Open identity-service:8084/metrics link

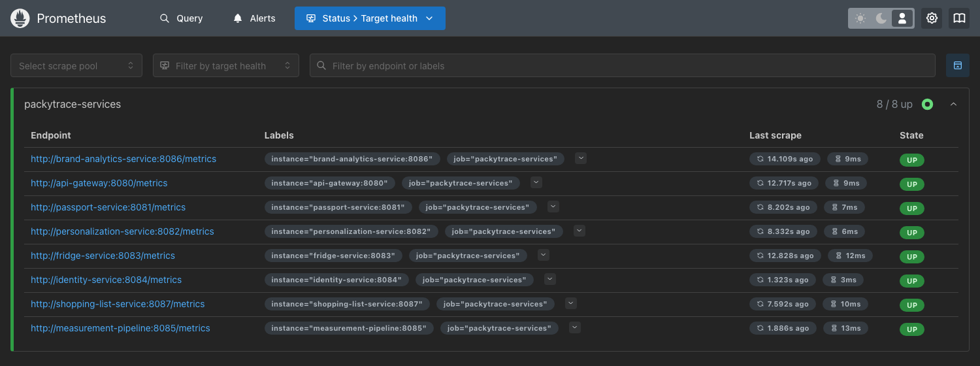106,280
